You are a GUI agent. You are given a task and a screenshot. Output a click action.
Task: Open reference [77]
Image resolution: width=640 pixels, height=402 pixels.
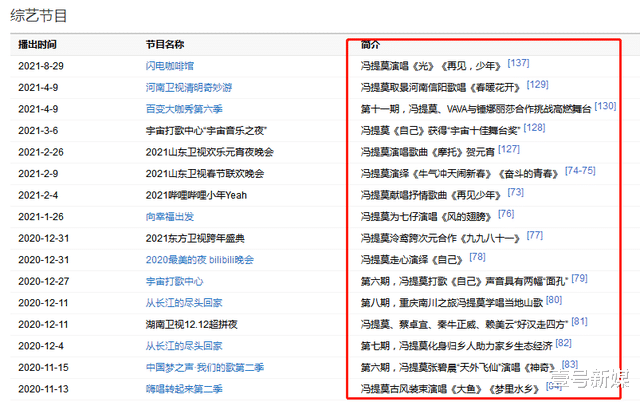pos(535,236)
